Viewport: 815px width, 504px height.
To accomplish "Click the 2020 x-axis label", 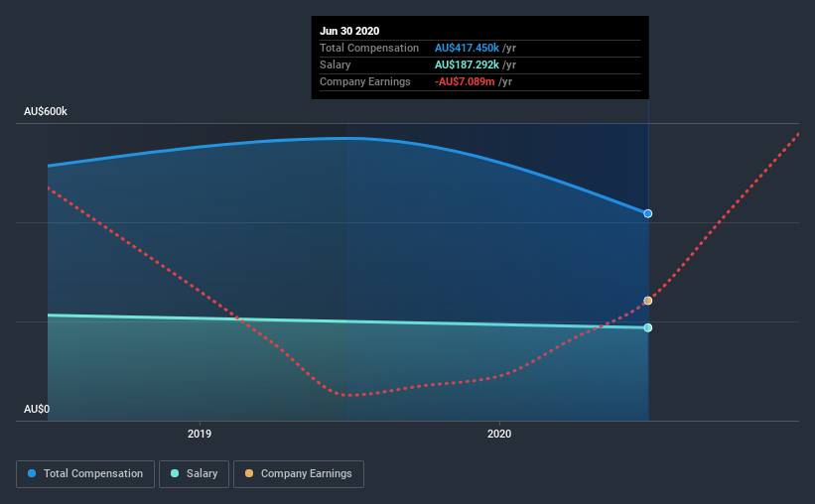I will tap(499, 434).
